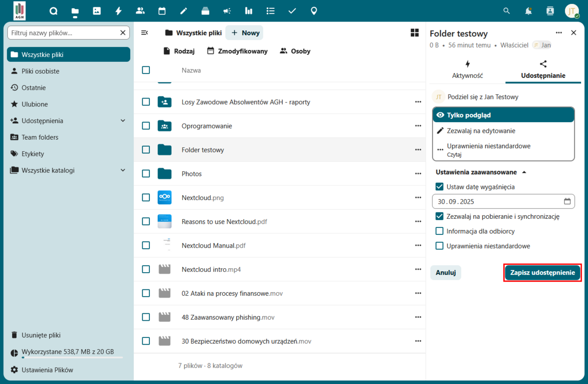Open the notifications bell icon

tap(528, 11)
